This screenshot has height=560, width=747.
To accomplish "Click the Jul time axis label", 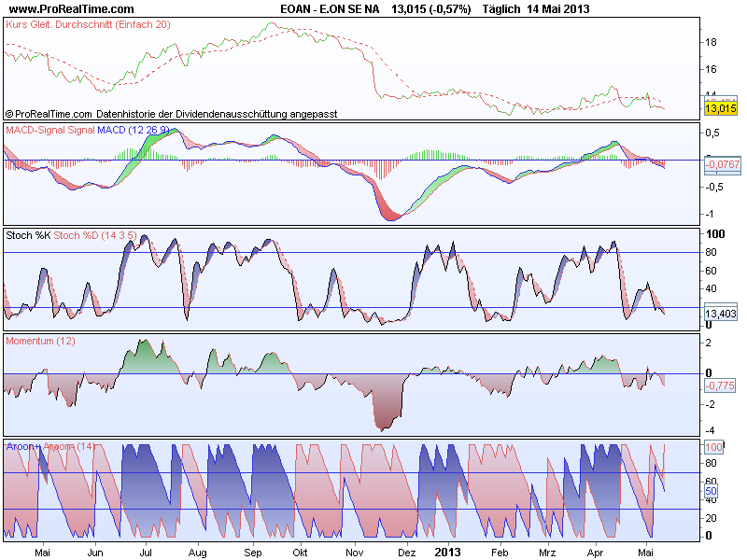I will 146,553.
